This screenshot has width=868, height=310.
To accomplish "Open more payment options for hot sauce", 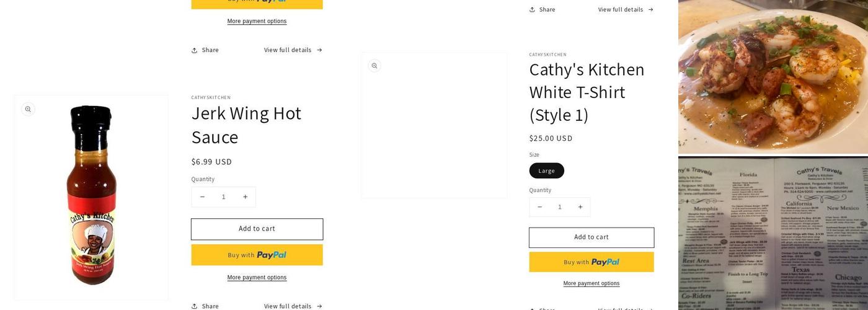I will [x=257, y=278].
